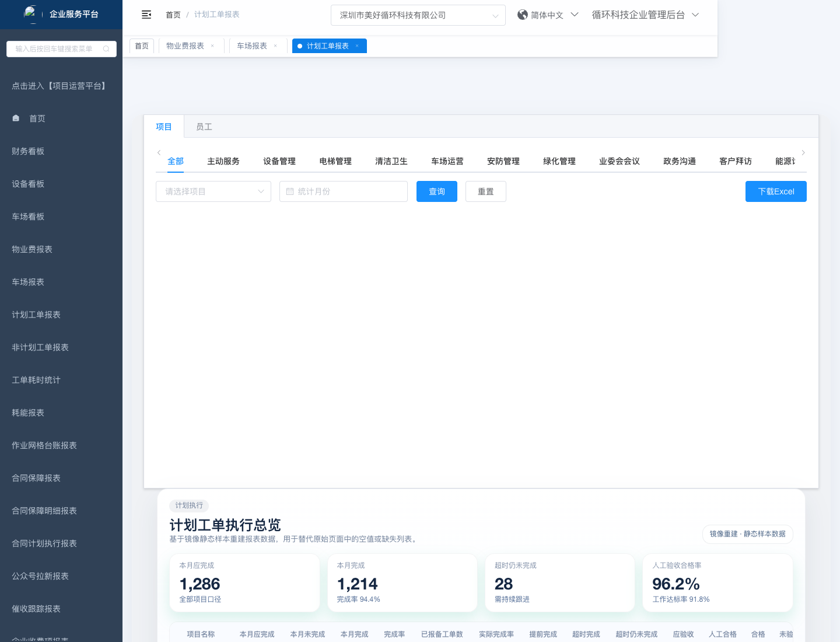
Task: Click the 统计月份 date field
Action: coord(343,191)
